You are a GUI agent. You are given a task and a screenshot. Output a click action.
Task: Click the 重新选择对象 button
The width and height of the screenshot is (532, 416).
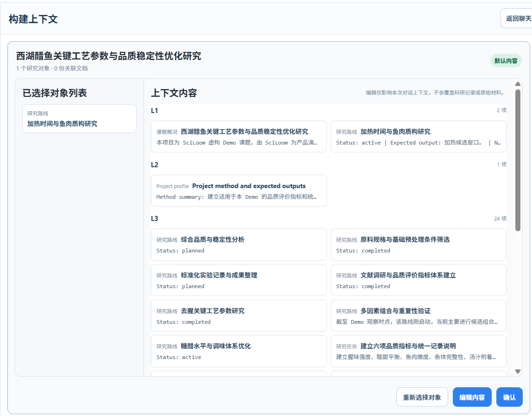pyautogui.click(x=422, y=397)
